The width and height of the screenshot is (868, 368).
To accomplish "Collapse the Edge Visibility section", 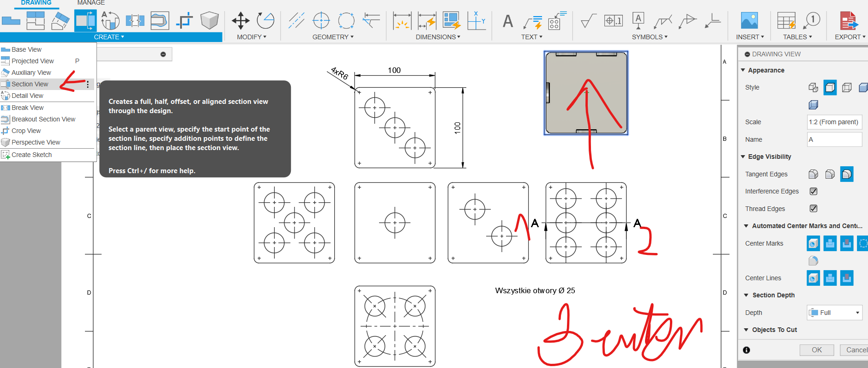I will 743,157.
